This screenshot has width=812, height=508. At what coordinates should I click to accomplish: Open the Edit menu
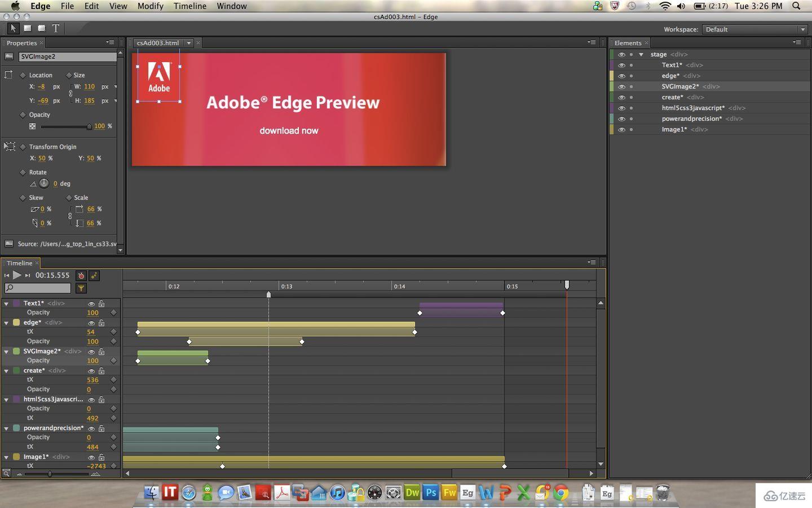pos(91,6)
